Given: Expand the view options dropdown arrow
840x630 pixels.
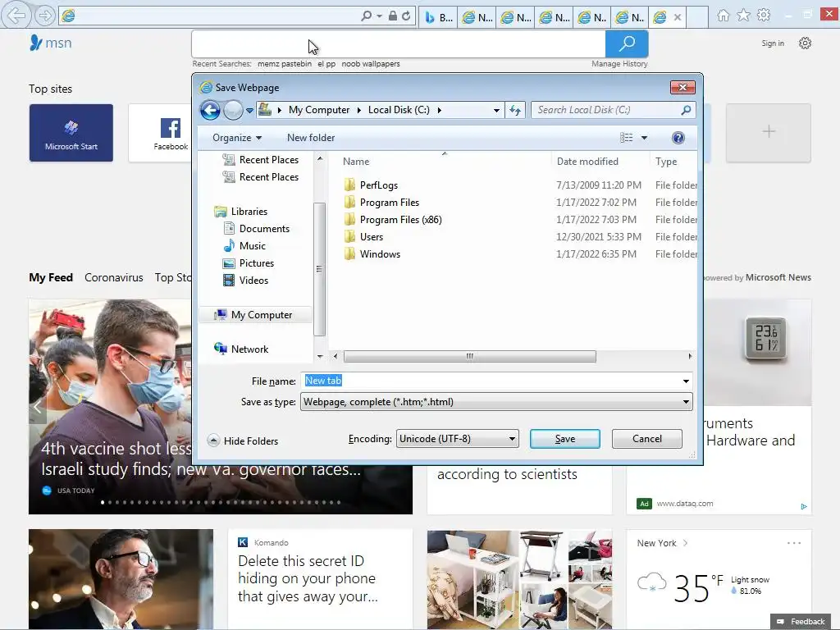Looking at the screenshot, I should point(645,138).
